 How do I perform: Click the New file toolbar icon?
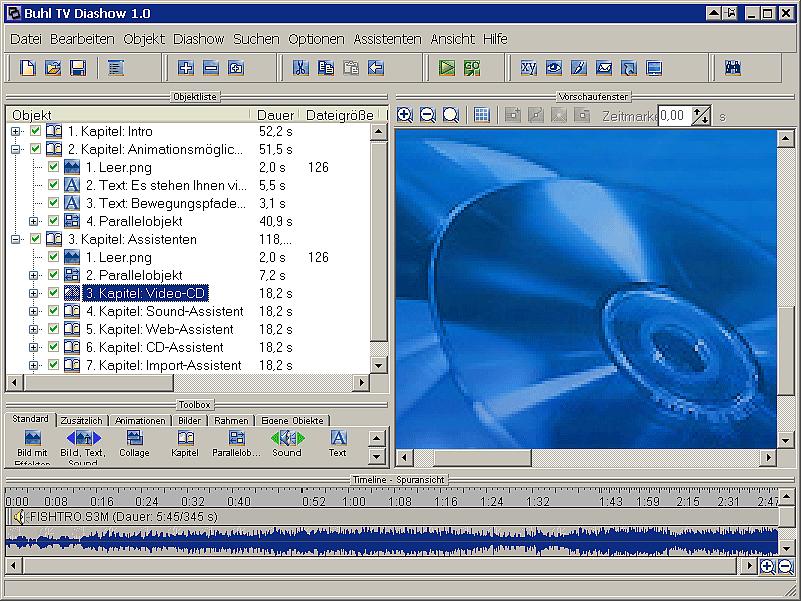click(x=28, y=68)
